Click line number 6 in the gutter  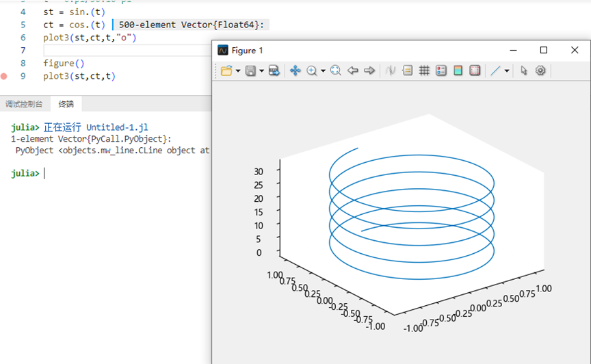(x=23, y=38)
